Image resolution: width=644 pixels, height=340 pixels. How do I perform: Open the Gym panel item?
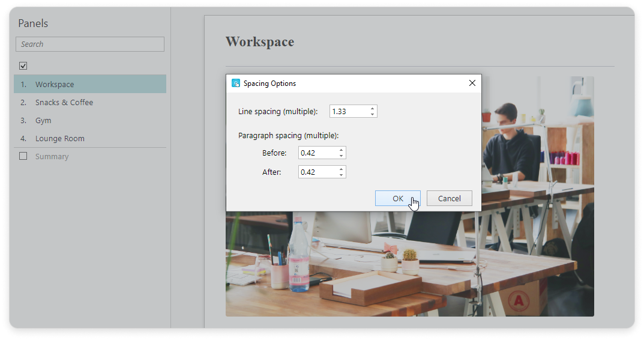tap(43, 120)
